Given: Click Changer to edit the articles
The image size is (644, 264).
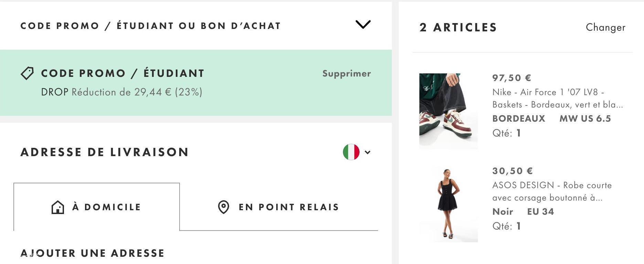Looking at the screenshot, I should (x=605, y=28).
